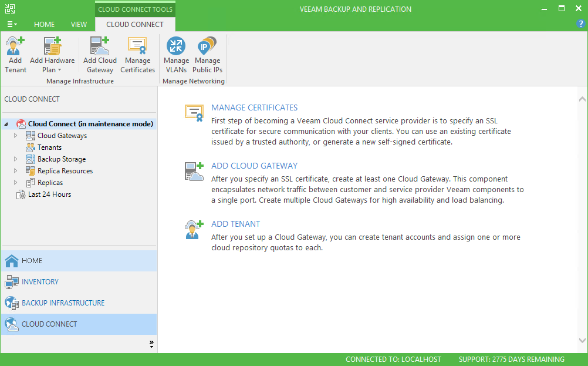Click the Tenants tree icon
The image size is (588, 366).
click(x=31, y=147)
